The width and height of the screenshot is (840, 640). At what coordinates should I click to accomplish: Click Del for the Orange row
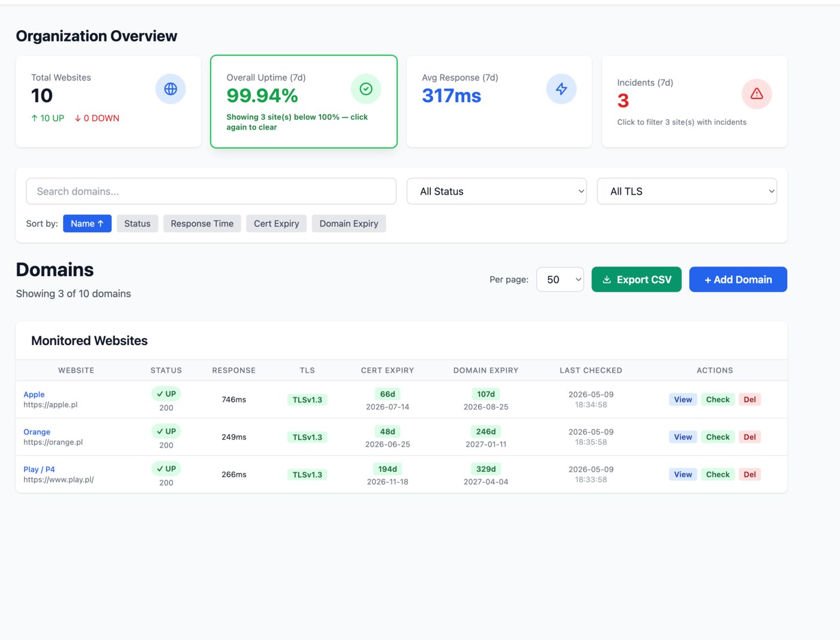click(x=750, y=437)
